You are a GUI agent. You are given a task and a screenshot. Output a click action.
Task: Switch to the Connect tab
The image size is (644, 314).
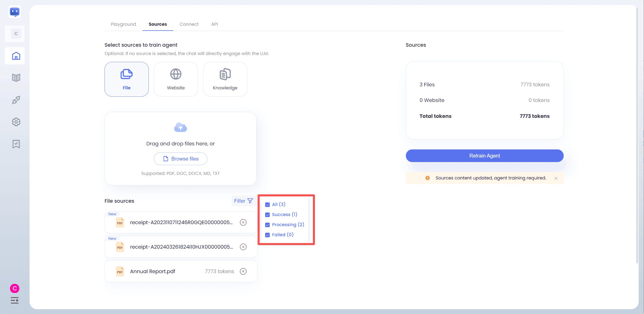189,24
